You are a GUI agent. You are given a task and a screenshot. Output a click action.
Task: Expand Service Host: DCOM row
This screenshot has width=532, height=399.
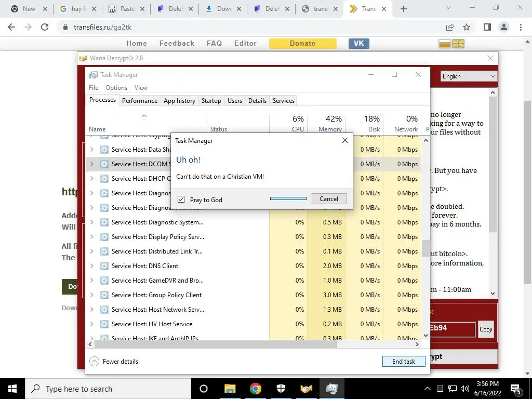(91, 164)
